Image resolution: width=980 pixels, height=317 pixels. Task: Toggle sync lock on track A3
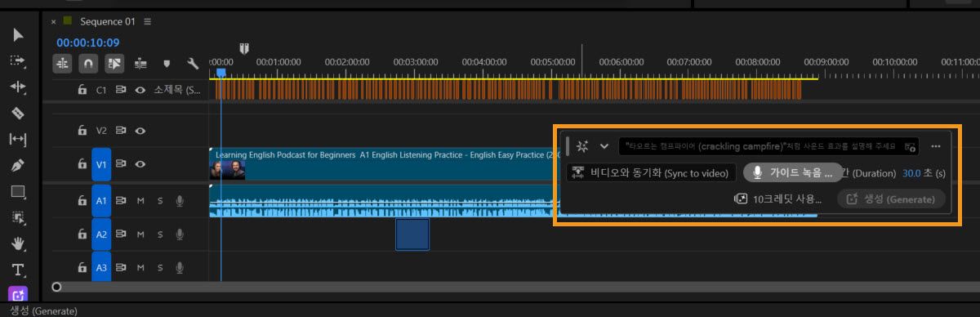tap(121, 267)
